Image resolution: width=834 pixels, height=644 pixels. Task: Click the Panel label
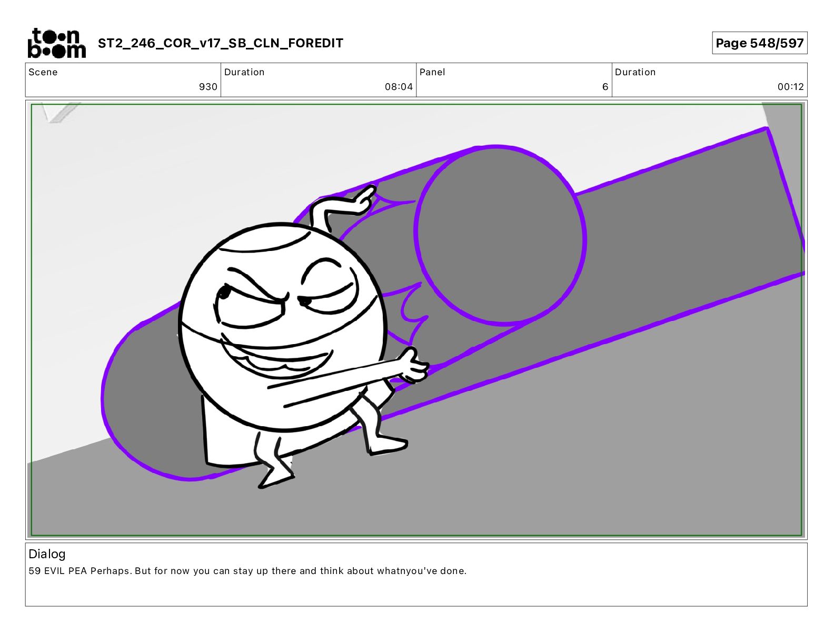432,72
